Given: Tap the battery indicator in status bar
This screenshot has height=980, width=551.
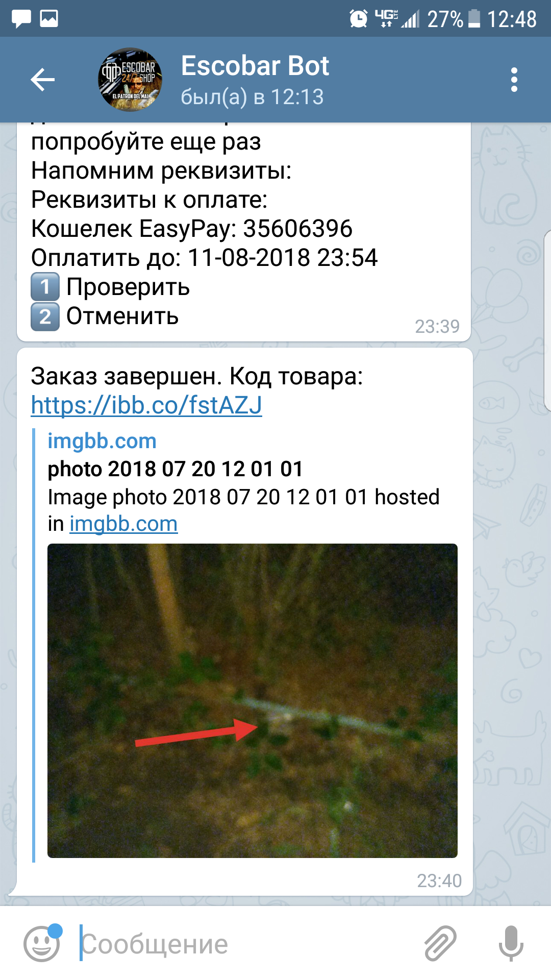Looking at the screenshot, I should pyautogui.click(x=474, y=19).
